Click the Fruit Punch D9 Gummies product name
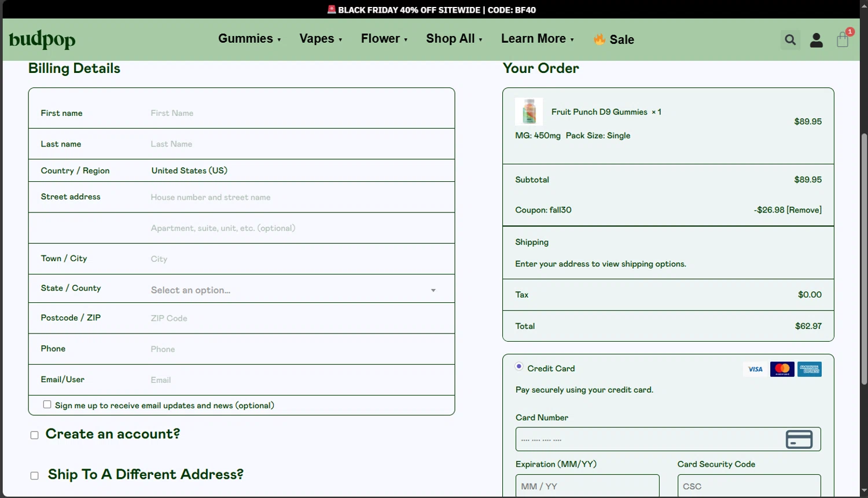The image size is (868, 498). point(599,112)
